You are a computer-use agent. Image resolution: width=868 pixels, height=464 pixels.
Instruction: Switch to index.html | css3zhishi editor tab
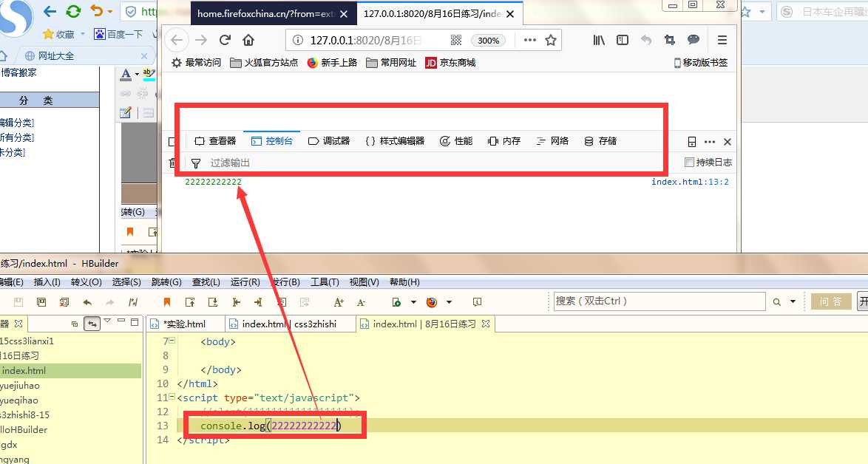[x=289, y=324]
